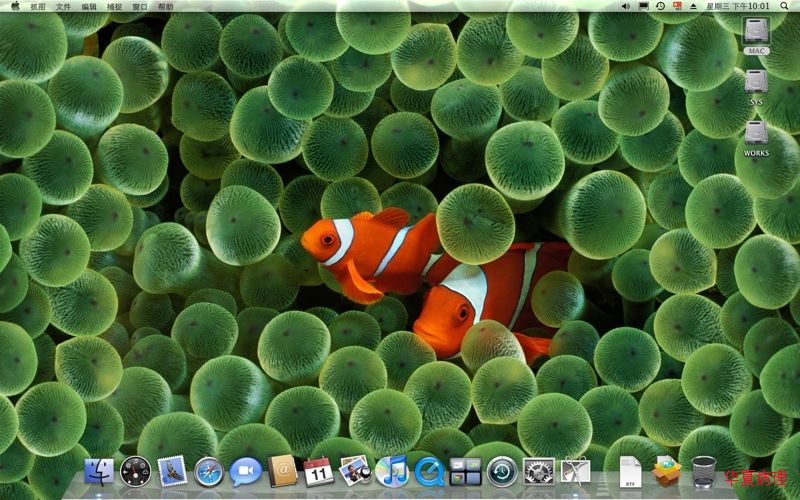Select the SYS drive on desktop

click(756, 87)
